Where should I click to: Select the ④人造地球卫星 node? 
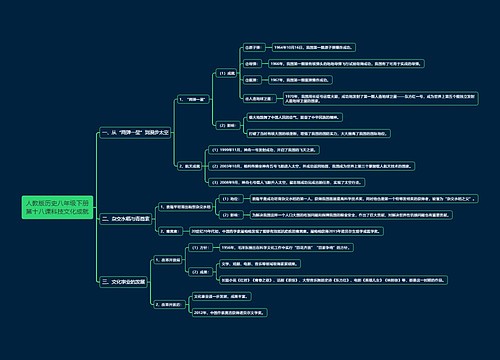260,99
